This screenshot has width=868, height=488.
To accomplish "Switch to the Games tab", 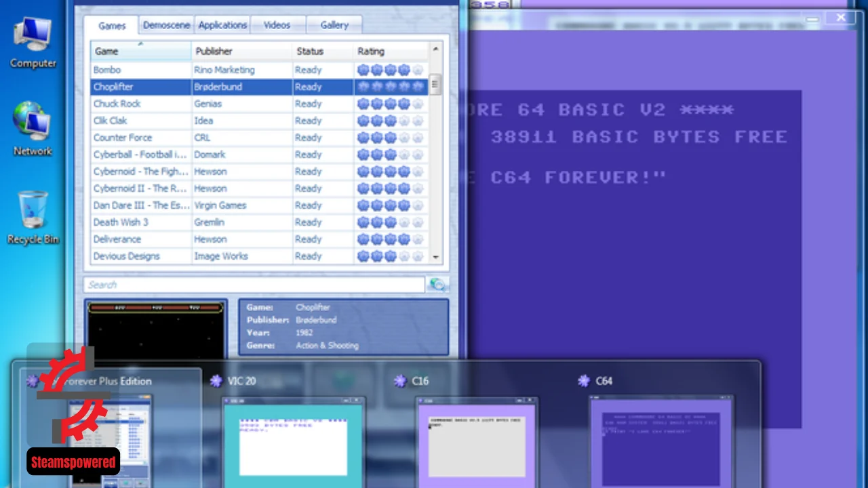I will click(112, 26).
